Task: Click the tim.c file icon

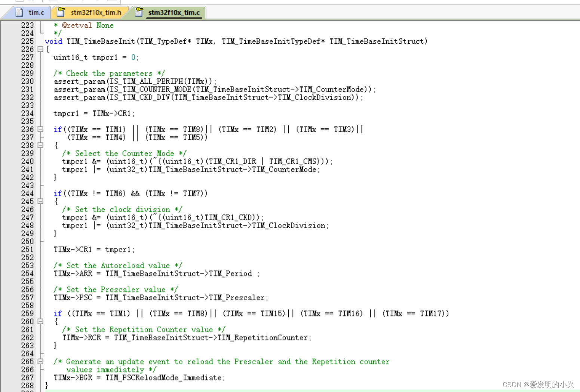Action: [19, 12]
